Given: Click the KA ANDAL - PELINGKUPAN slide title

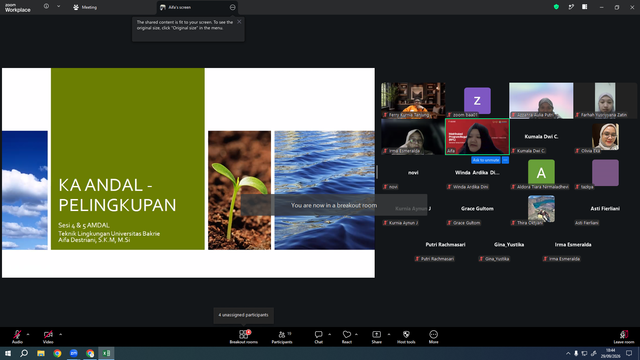Looking at the screenshot, I should (x=118, y=195).
